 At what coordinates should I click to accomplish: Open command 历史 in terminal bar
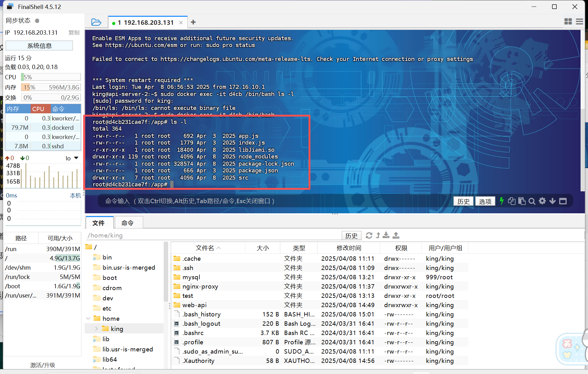coord(463,201)
